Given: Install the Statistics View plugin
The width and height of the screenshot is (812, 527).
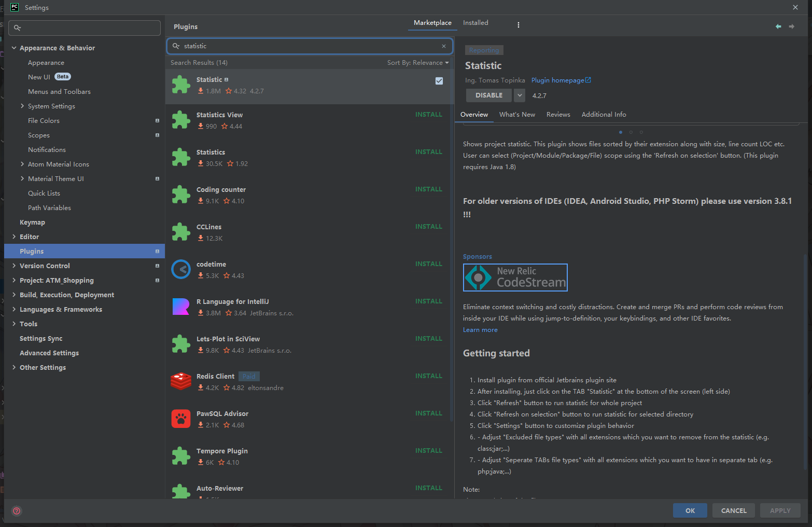Looking at the screenshot, I should [429, 115].
